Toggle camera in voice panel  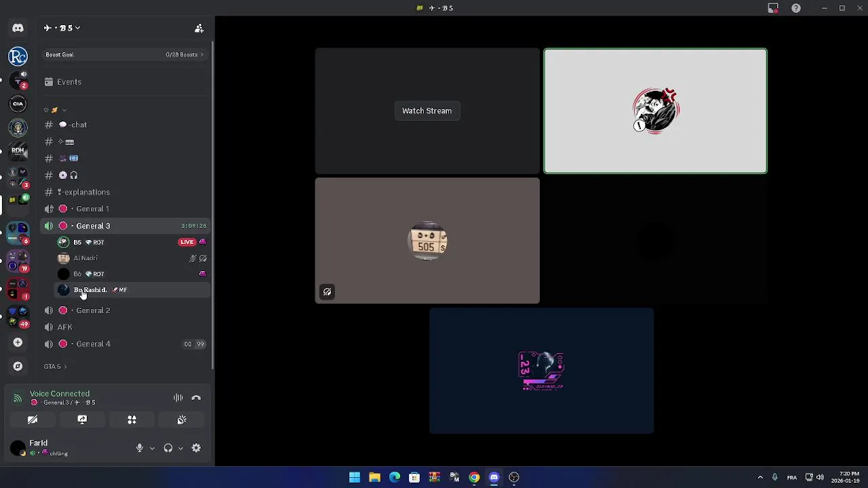(x=32, y=420)
